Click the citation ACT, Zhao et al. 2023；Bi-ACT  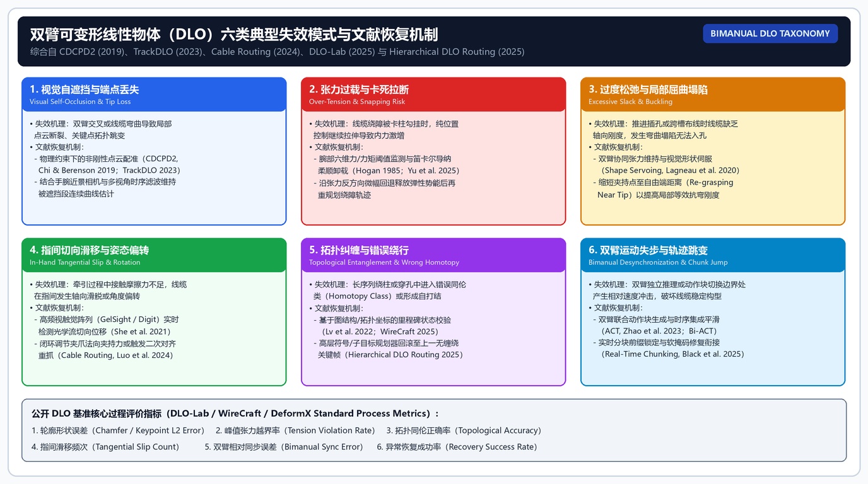click(658, 331)
